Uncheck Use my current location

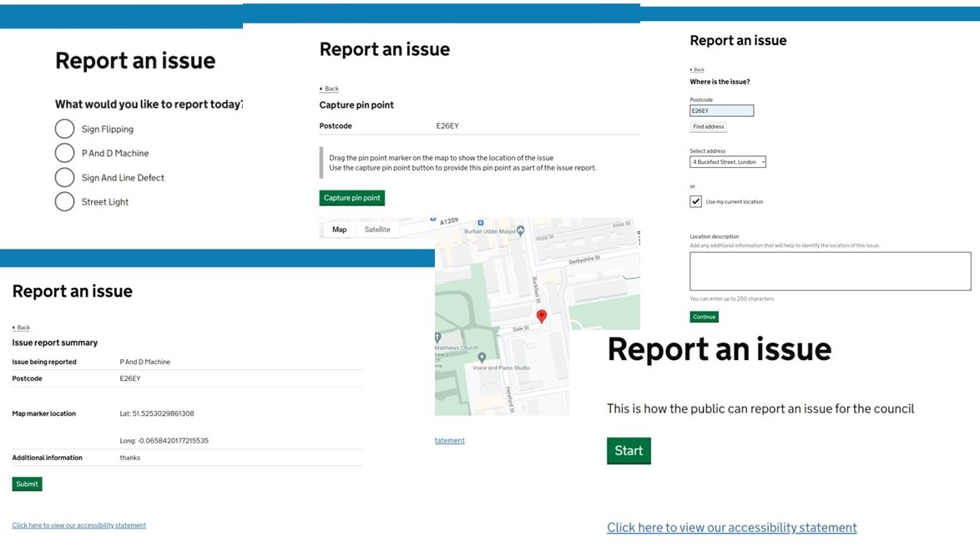pyautogui.click(x=695, y=200)
